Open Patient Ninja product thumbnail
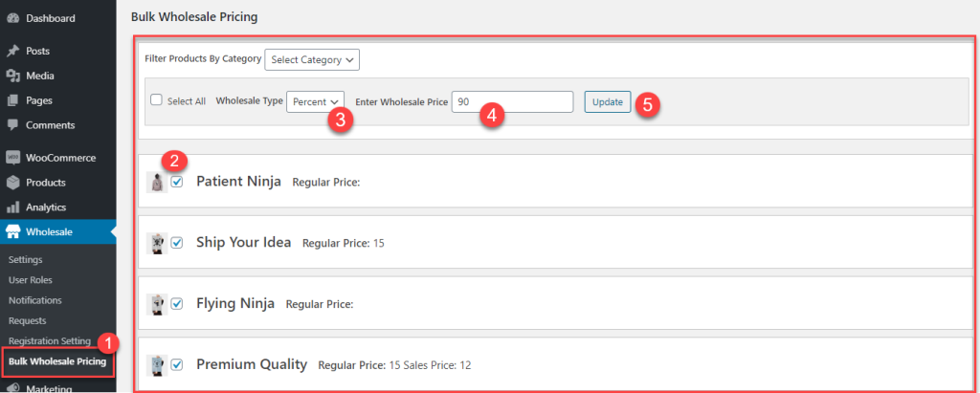 157,182
